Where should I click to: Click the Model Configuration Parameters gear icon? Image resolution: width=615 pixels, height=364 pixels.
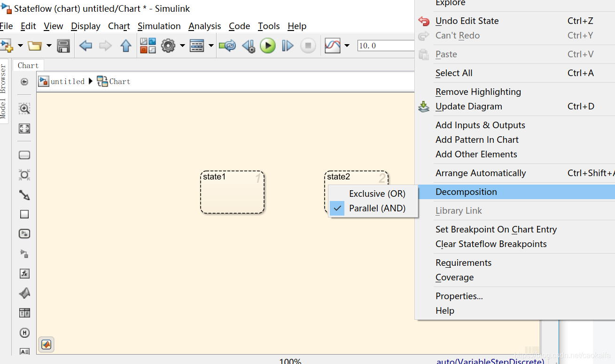[168, 45]
